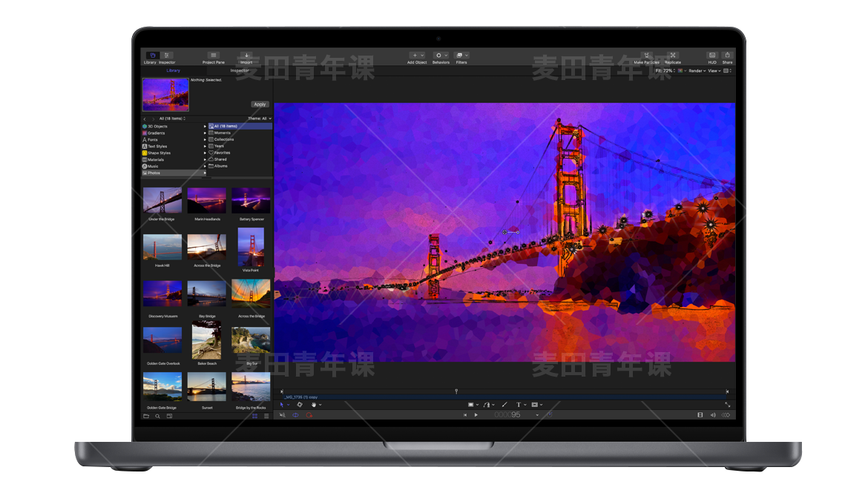Expand the 3D Objects category arrow

[x=205, y=126]
